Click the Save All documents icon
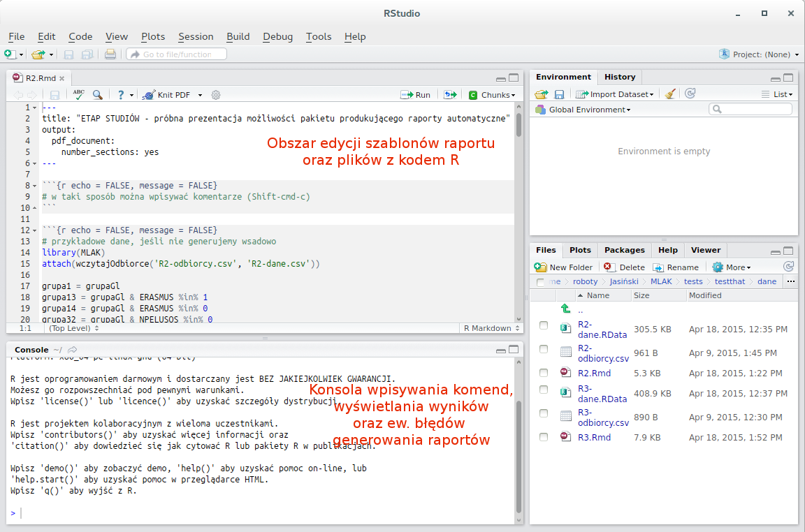Viewport: 805px width, 532px height. (87, 54)
